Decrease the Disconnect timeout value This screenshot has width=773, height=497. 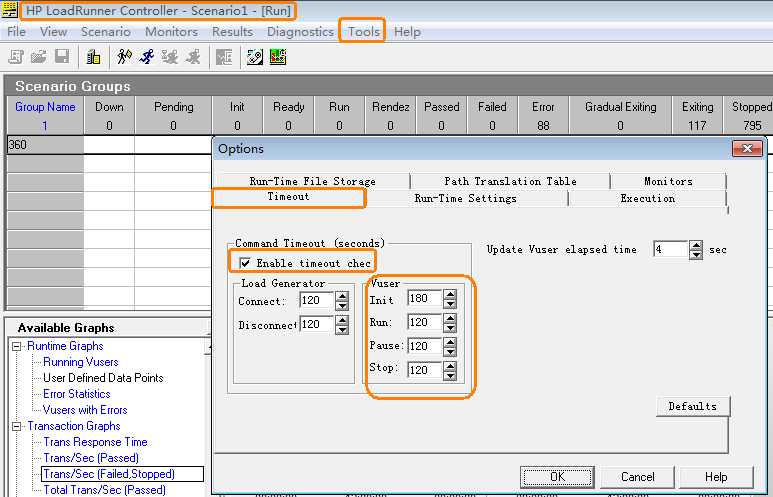pos(342,329)
